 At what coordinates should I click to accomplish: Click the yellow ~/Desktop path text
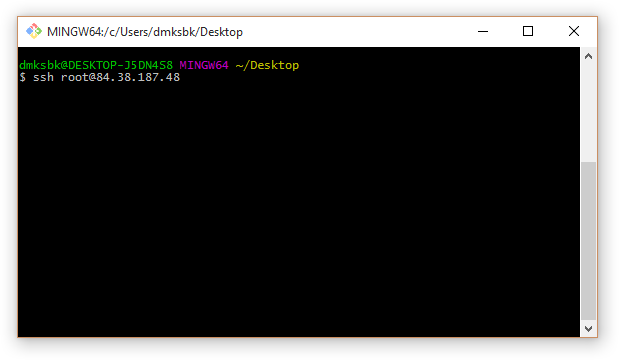267,65
